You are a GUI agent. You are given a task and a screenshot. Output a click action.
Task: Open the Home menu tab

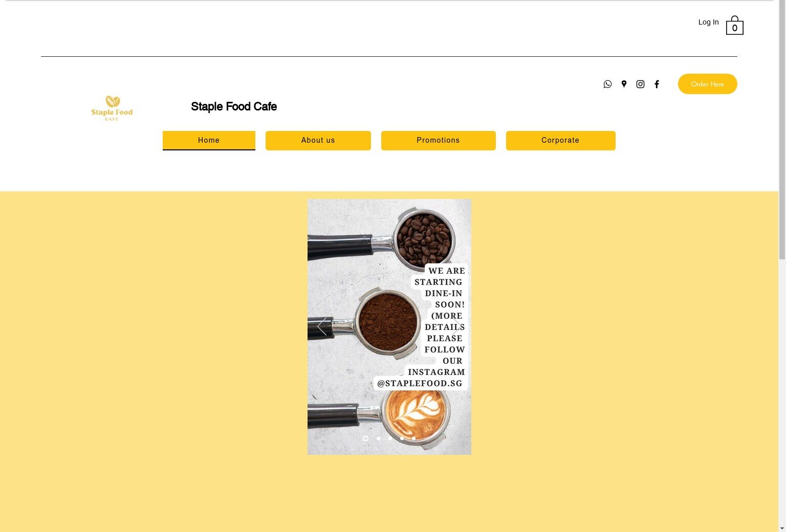coord(209,141)
